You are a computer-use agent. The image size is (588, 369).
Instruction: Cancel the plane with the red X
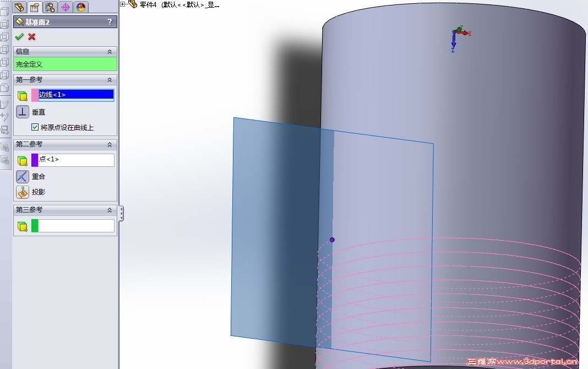point(32,37)
